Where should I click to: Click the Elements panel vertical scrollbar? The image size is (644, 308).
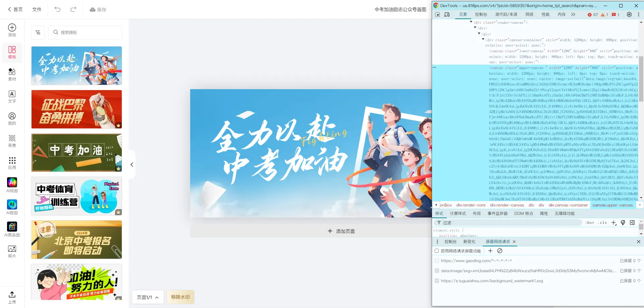coord(641,79)
